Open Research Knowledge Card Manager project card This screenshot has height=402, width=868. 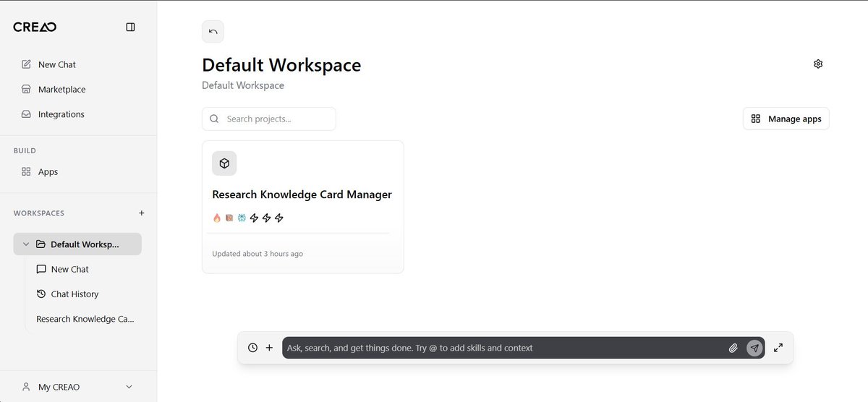303,207
